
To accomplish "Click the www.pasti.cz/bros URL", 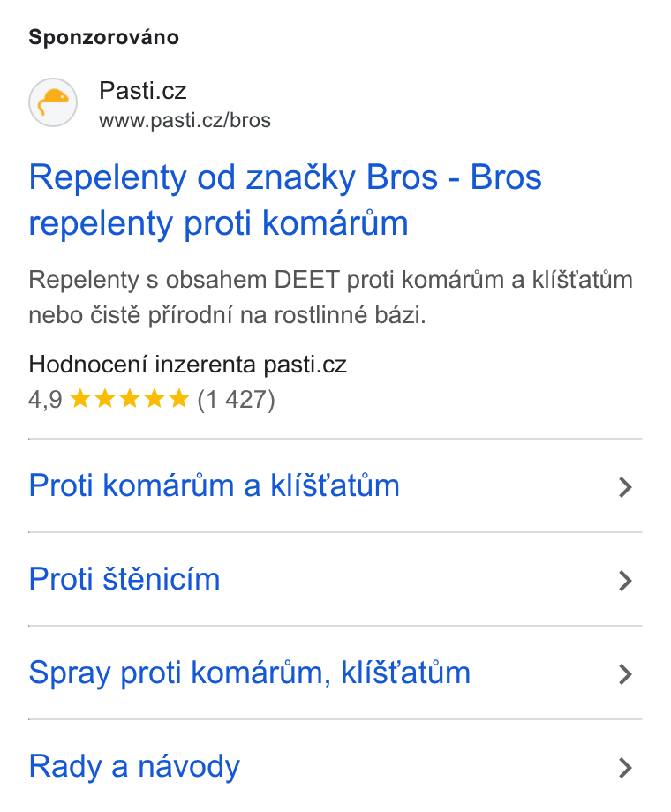I will (x=185, y=120).
